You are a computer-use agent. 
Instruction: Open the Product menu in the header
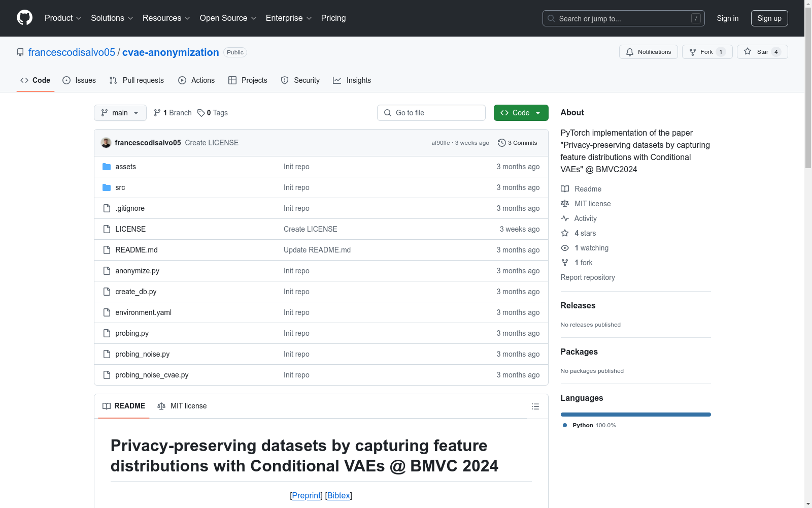(63, 18)
